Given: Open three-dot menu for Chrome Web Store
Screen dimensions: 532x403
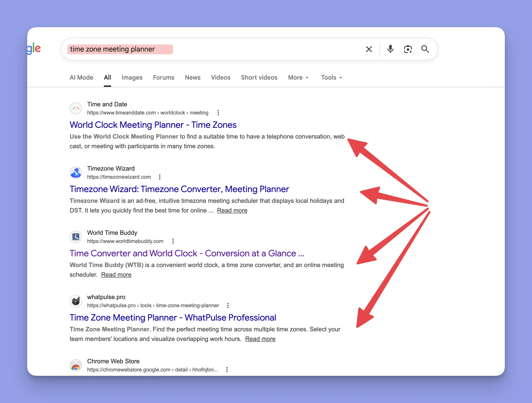Looking at the screenshot, I should click(x=227, y=370).
